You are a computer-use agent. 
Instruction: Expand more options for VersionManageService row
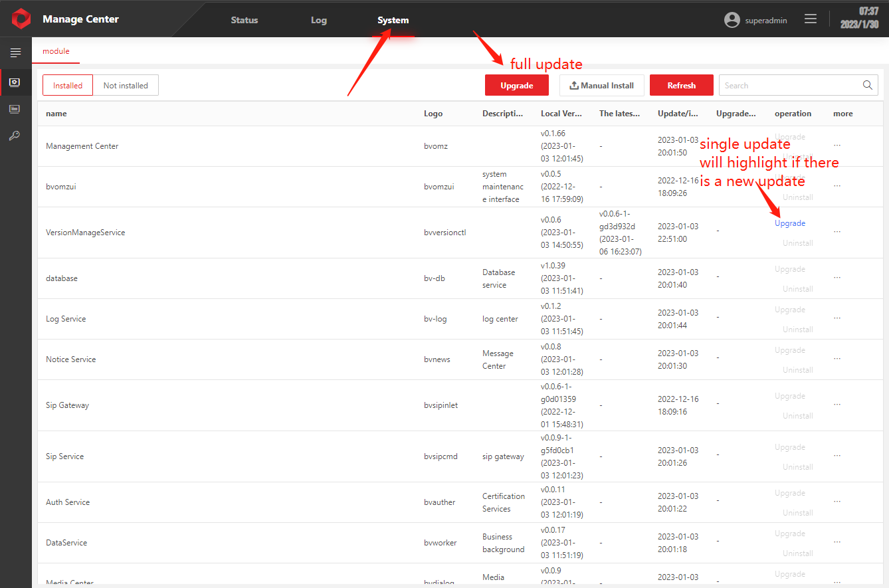pos(837,232)
